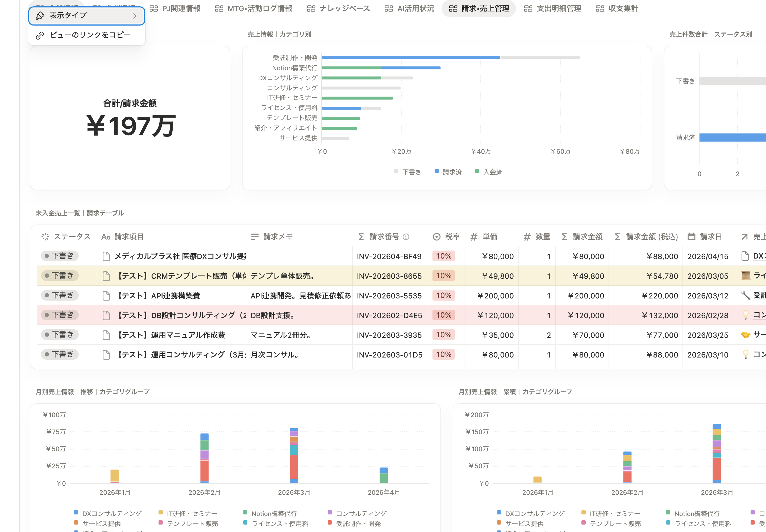The image size is (766, 532).
Task: Select the 請求・売上管理 tab
Action: point(479,8)
